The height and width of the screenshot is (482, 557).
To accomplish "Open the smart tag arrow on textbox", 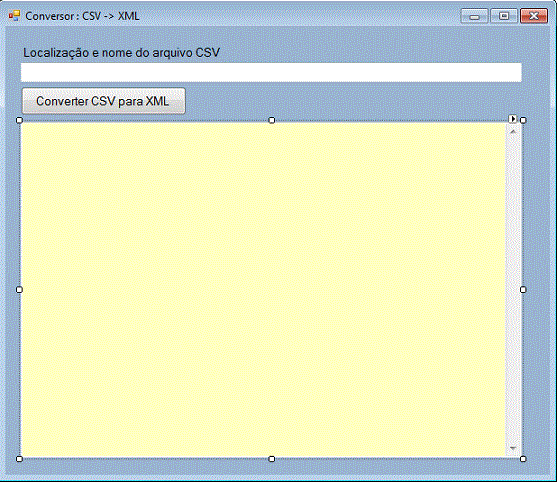I will click(x=513, y=119).
